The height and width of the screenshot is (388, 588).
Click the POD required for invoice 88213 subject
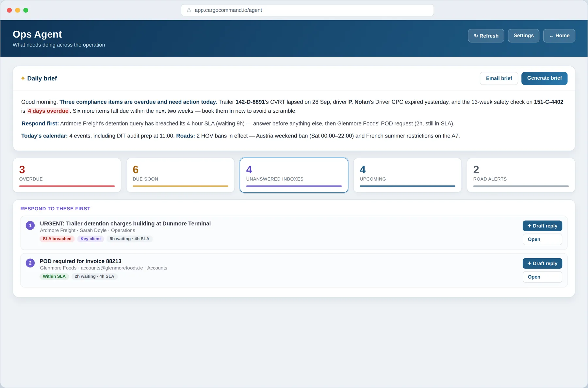81,261
